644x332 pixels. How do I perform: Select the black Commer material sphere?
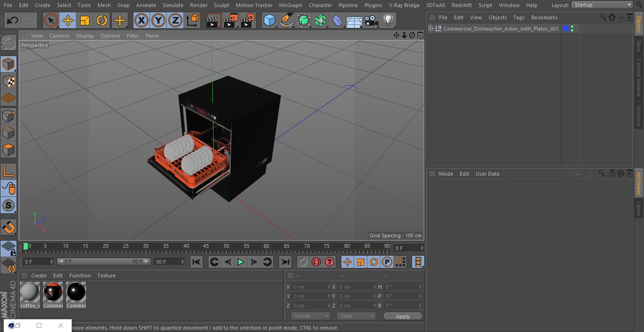pyautogui.click(x=76, y=292)
